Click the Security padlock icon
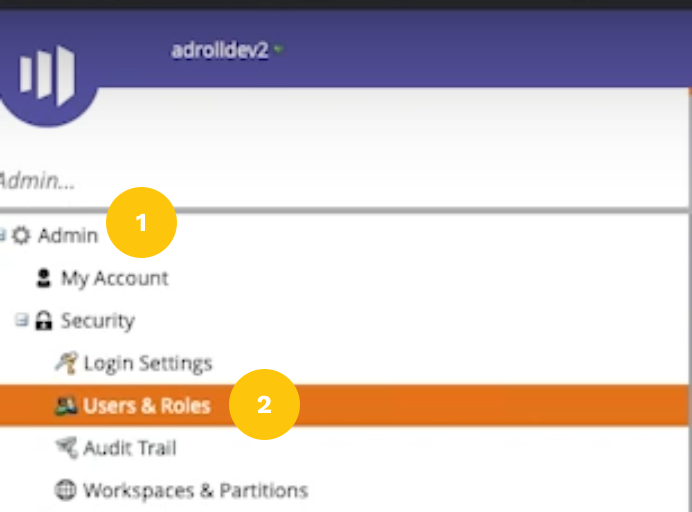The height and width of the screenshot is (512, 692). click(43, 321)
